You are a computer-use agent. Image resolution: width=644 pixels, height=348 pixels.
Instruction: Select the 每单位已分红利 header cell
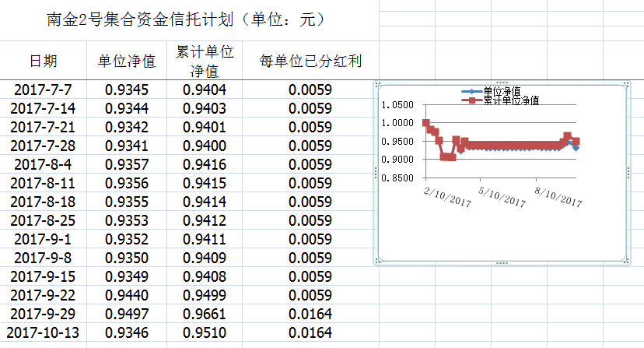pyautogui.click(x=310, y=61)
